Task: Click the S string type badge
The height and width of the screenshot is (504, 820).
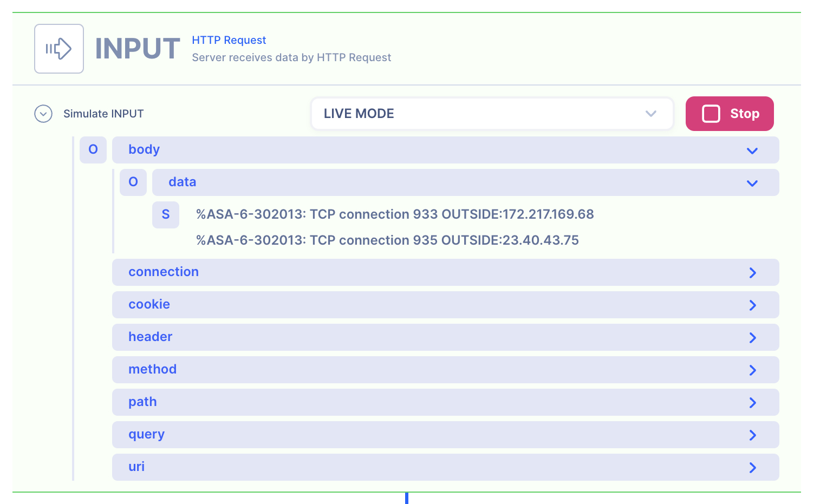Action: [166, 215]
